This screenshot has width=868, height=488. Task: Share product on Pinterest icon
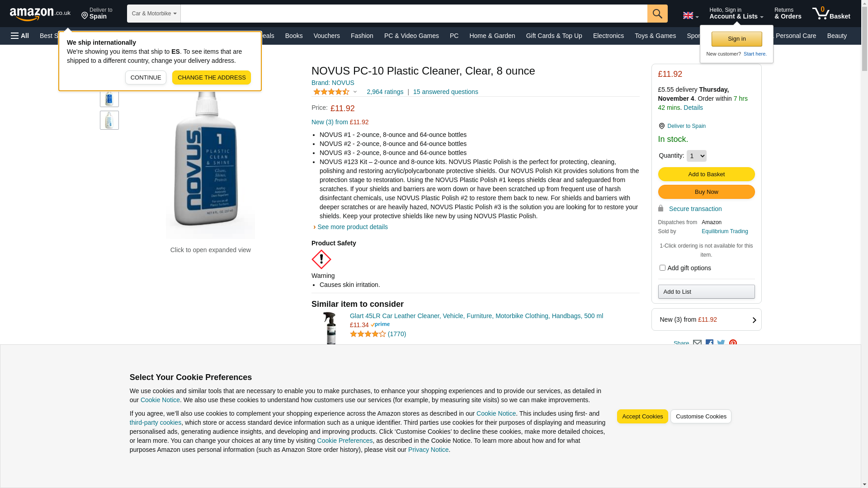pyautogui.click(x=733, y=343)
